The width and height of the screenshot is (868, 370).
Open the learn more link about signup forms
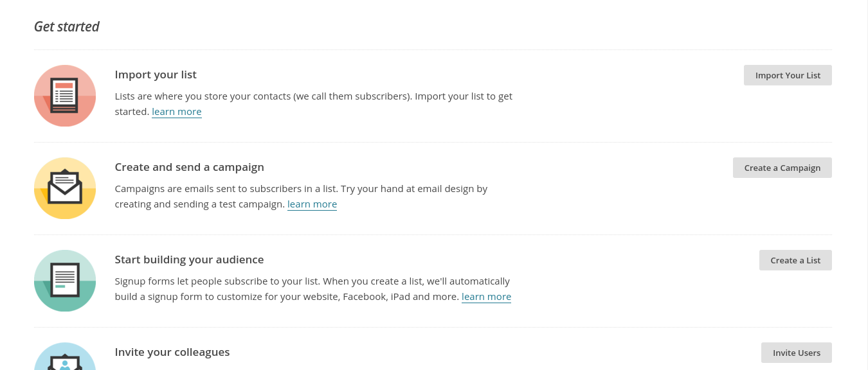(x=486, y=296)
